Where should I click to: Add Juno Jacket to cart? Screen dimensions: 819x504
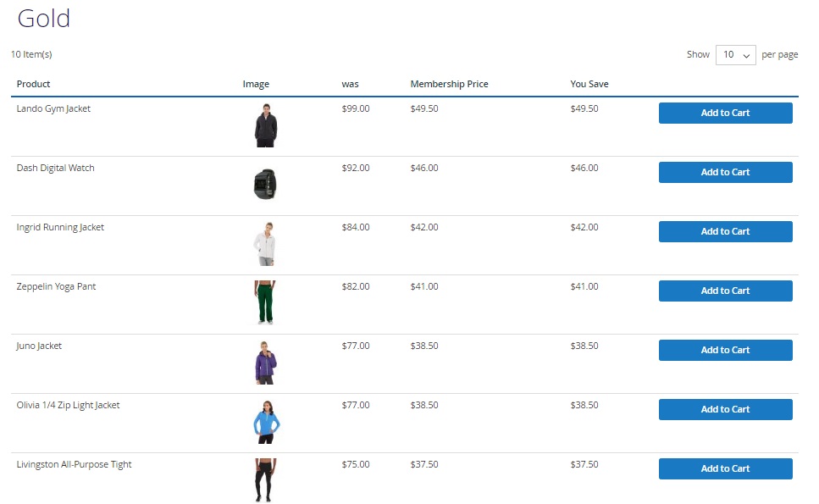click(725, 350)
